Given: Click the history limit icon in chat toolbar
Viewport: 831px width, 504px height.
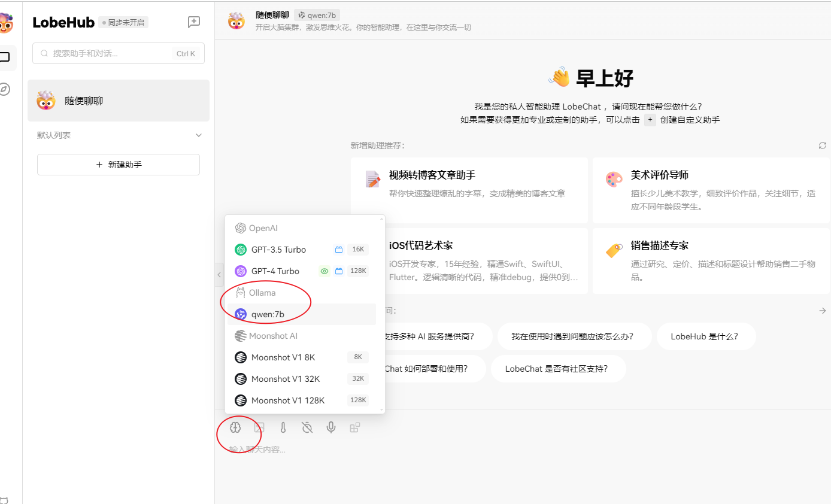Looking at the screenshot, I should (x=307, y=427).
